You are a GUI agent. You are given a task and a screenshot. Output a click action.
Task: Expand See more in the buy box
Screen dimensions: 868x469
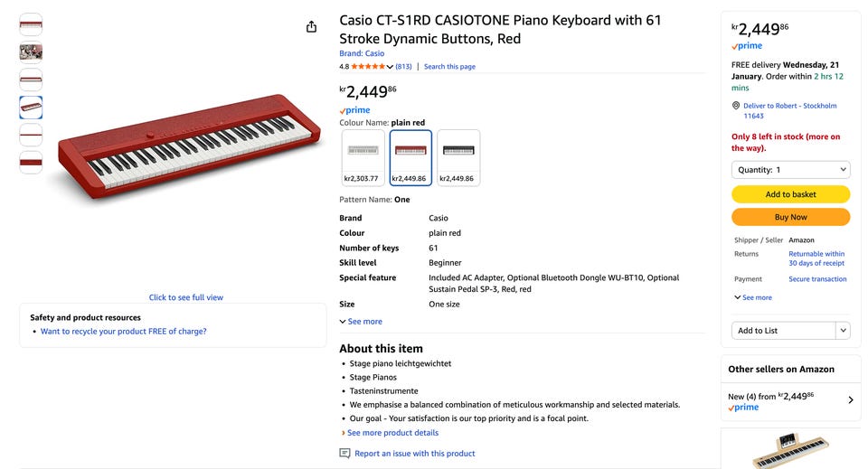pyautogui.click(x=753, y=297)
